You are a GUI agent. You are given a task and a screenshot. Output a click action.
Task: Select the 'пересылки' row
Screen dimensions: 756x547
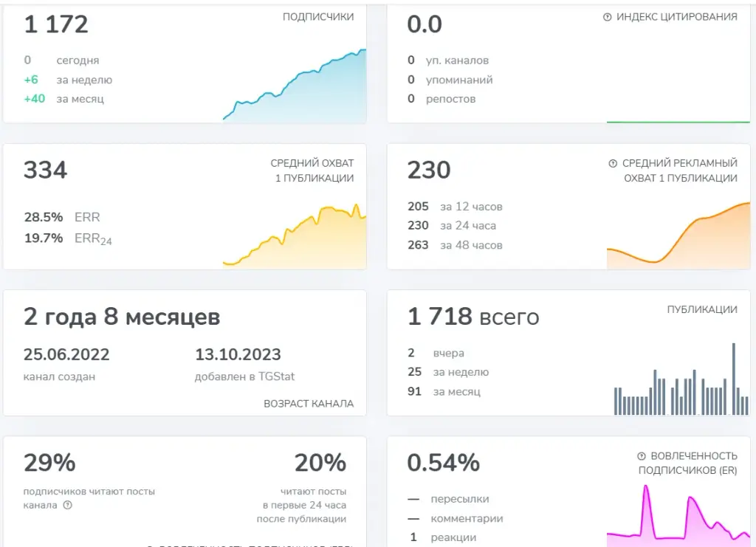click(x=448, y=499)
